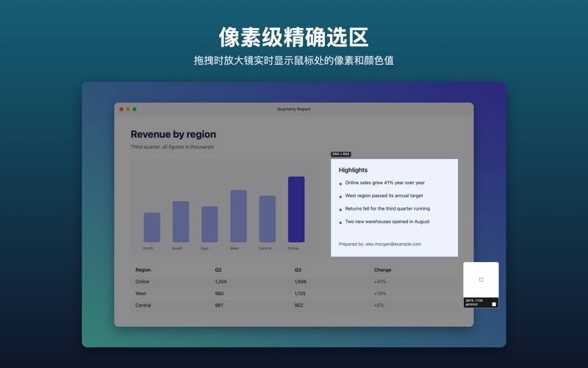Click the North axis label under the chart

click(x=148, y=249)
